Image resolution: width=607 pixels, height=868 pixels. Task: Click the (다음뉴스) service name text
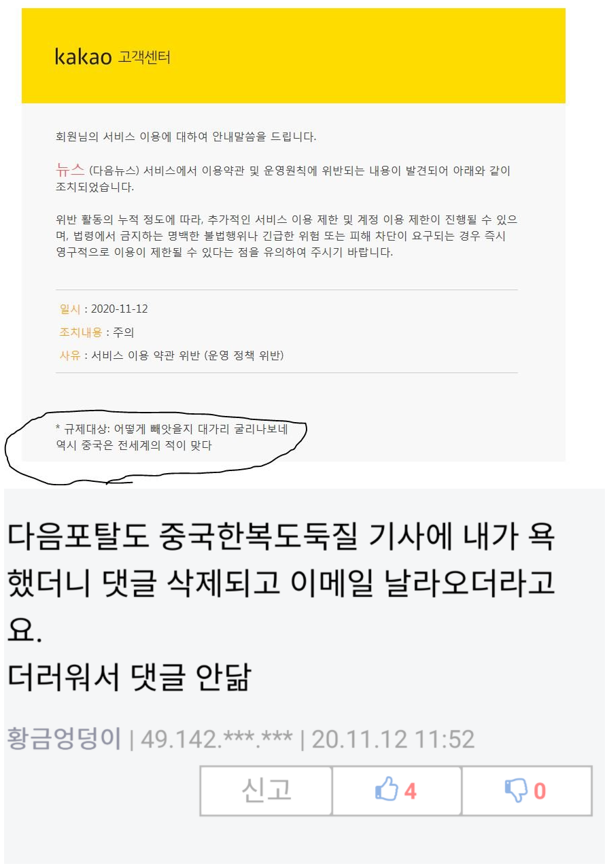[x=114, y=171]
